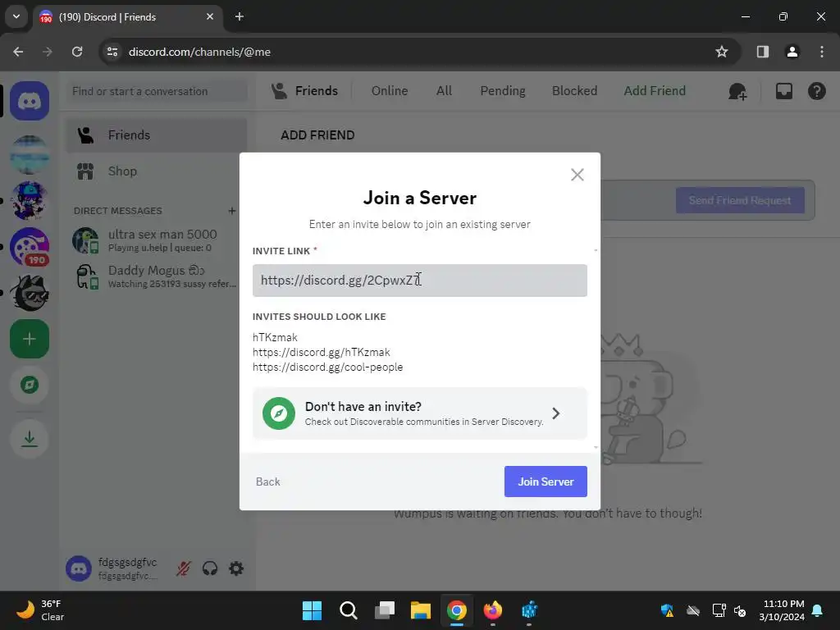Open Chrome three-dot menu

point(821,52)
